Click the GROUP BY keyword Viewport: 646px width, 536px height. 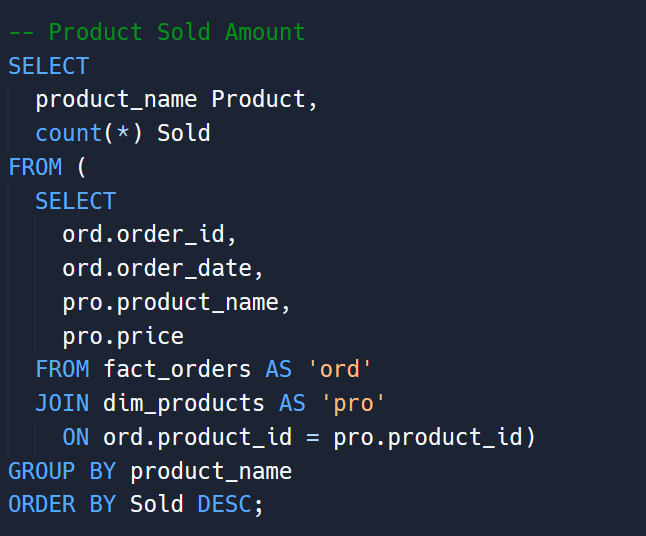[62, 471]
